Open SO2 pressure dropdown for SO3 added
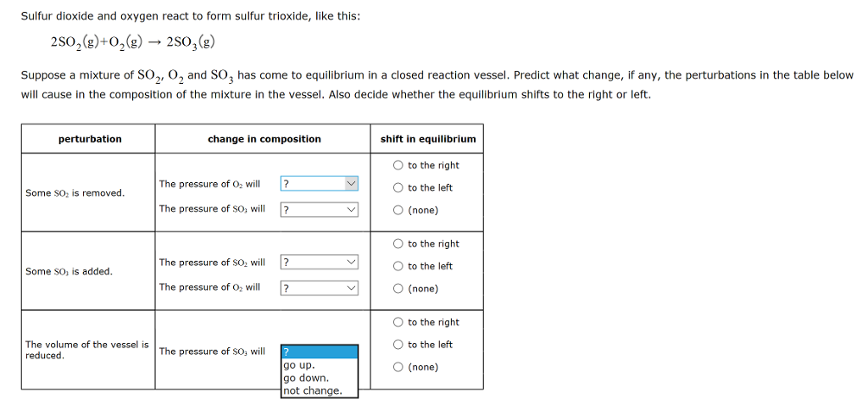This screenshot has height=399, width=868. pos(320,263)
